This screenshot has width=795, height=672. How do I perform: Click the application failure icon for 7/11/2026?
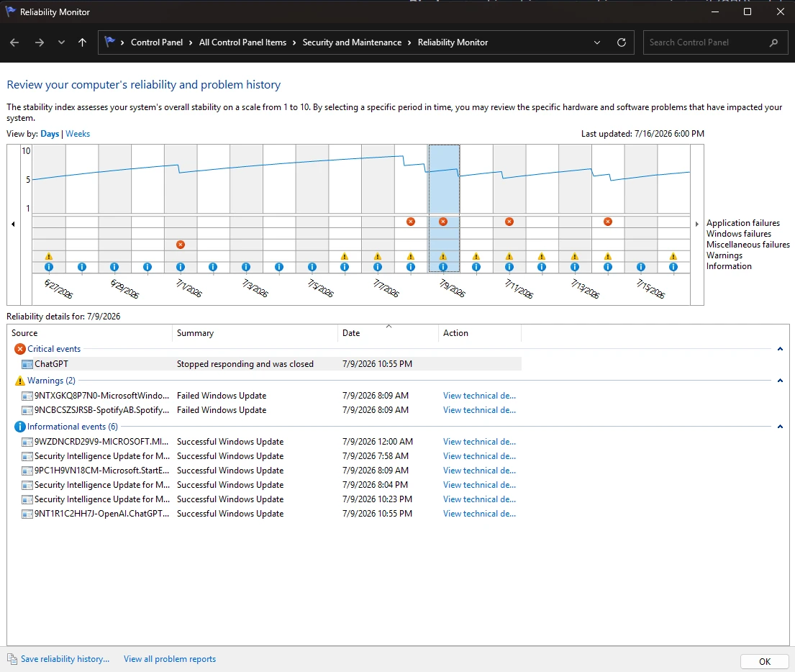point(509,222)
